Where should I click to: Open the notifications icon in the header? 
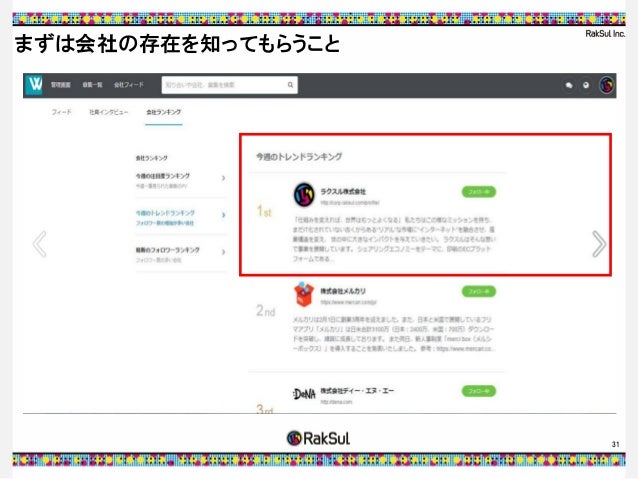[586, 85]
